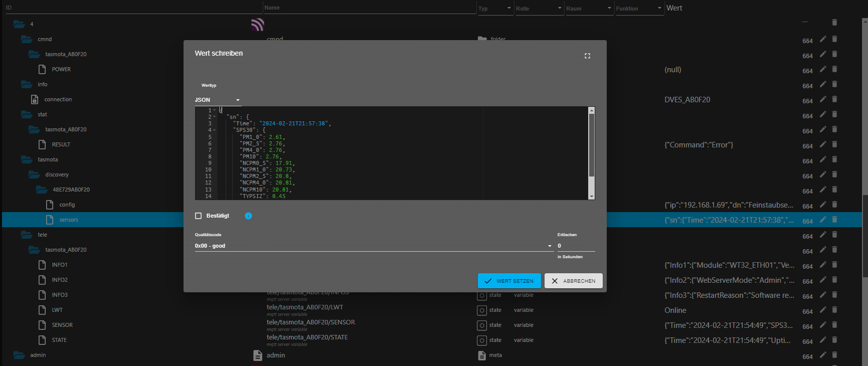Open the Funktion column filter dropdown
Image resolution: width=868 pixels, height=366 pixels.
[640, 9]
